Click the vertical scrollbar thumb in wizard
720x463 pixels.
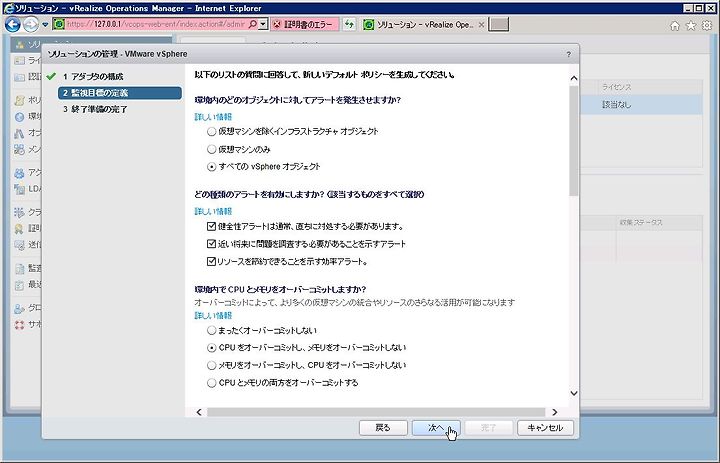574,141
